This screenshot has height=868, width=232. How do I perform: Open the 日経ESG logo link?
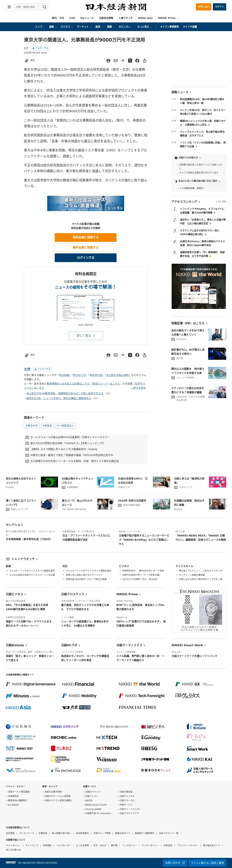coord(149,748)
